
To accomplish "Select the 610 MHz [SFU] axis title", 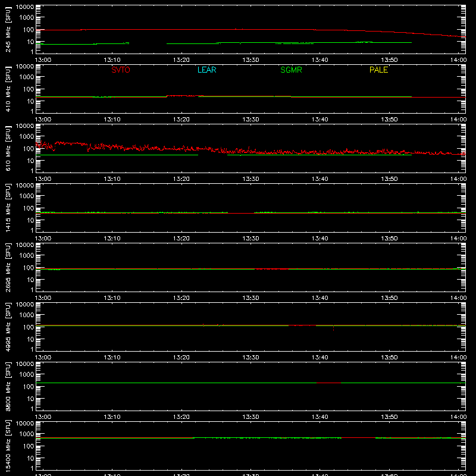I will click(8, 148).
